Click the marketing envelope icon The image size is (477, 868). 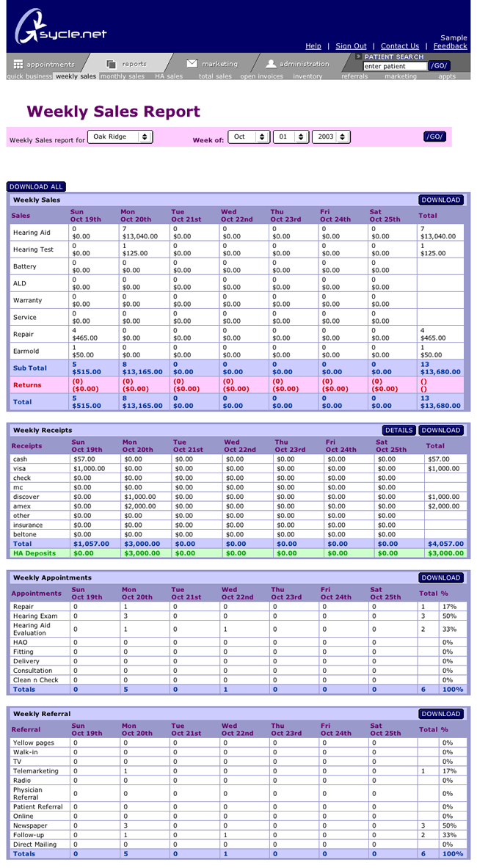[192, 64]
